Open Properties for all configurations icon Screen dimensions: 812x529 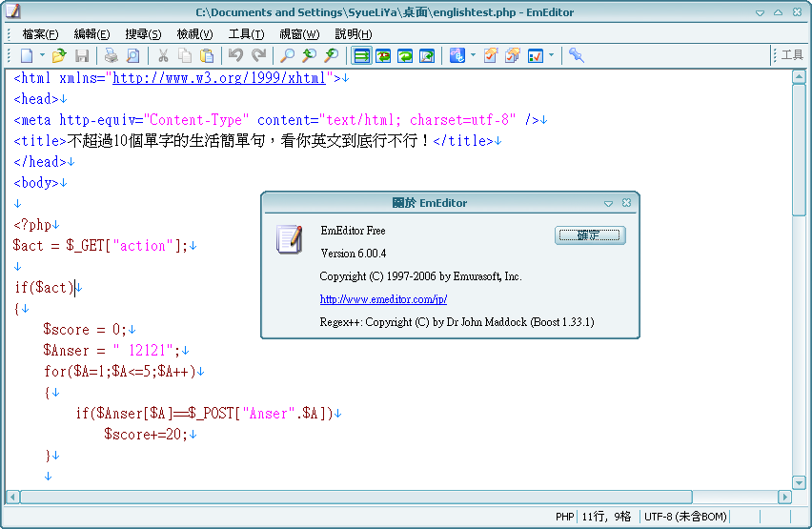point(513,55)
